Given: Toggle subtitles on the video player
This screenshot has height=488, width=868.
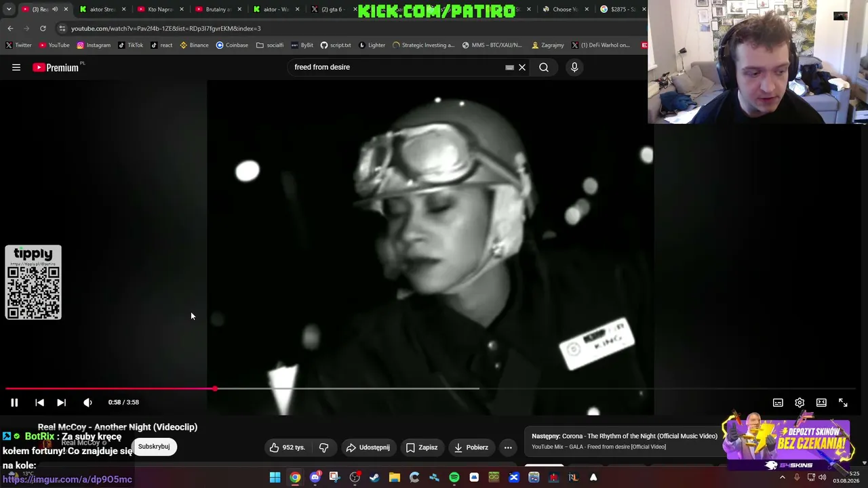Looking at the screenshot, I should 778,403.
